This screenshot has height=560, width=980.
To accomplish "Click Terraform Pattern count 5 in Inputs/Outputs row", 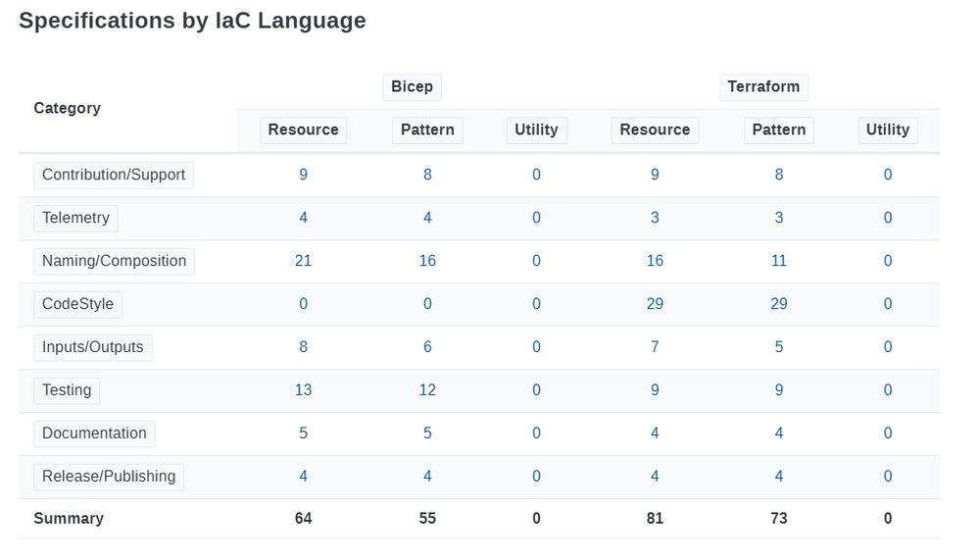I will [779, 348].
